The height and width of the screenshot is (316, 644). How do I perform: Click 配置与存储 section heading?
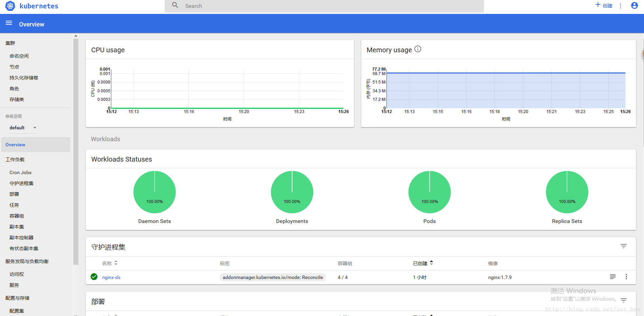point(17,298)
